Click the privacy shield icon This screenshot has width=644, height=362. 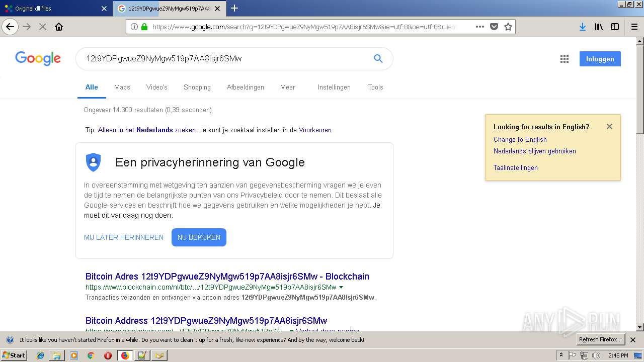[x=93, y=162]
